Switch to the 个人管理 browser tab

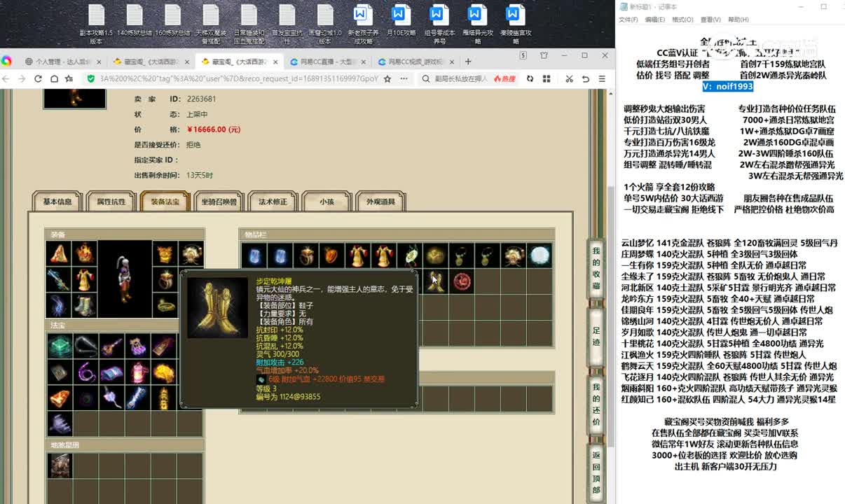pyautogui.click(x=62, y=62)
